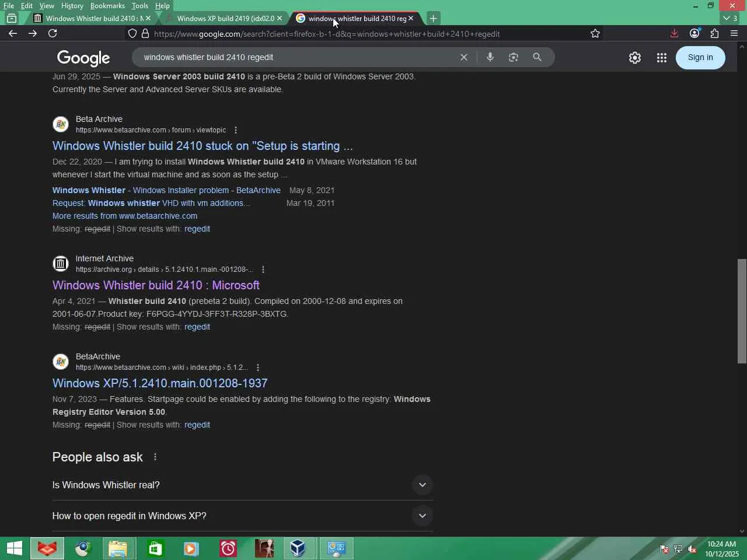Switch to the Windows XP build 2419 tab

click(224, 18)
